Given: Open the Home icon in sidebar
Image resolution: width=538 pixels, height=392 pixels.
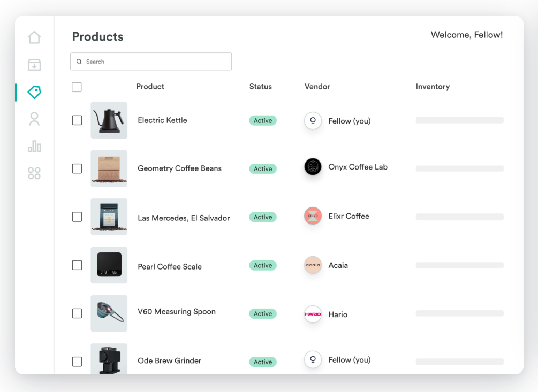Looking at the screenshot, I should click(34, 37).
